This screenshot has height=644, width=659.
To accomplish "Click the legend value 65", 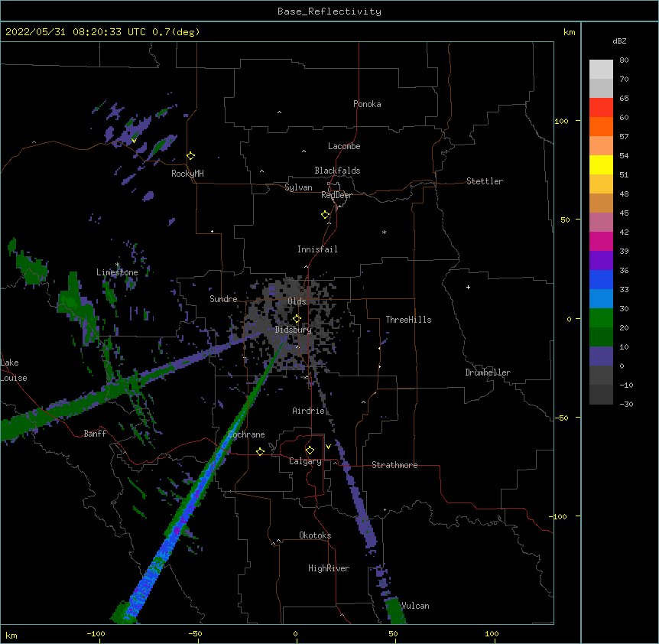I will click(624, 99).
